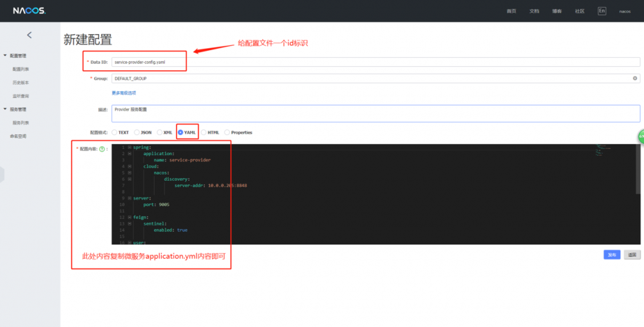Fold the application: block on line 2
This screenshot has height=327, width=644.
point(129,153)
